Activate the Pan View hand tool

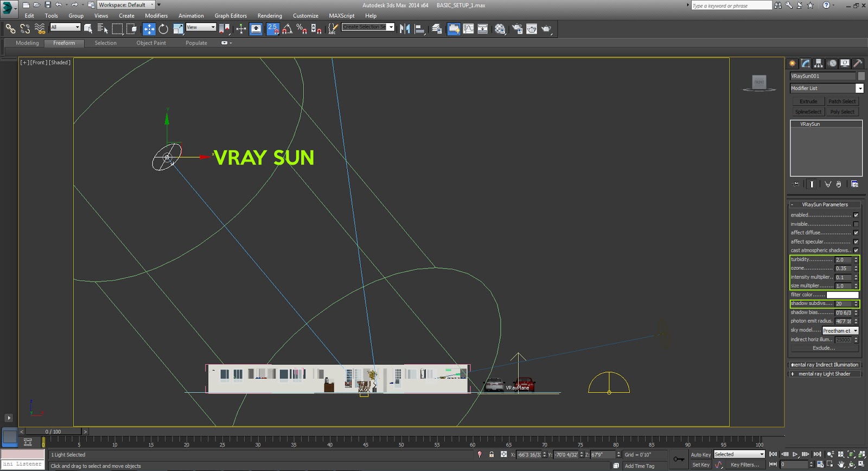[841, 464]
